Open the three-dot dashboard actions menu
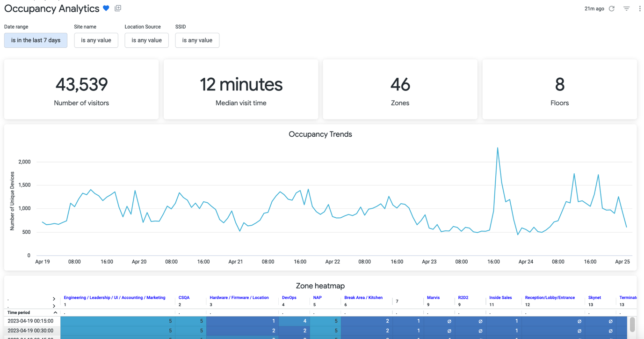 point(640,8)
